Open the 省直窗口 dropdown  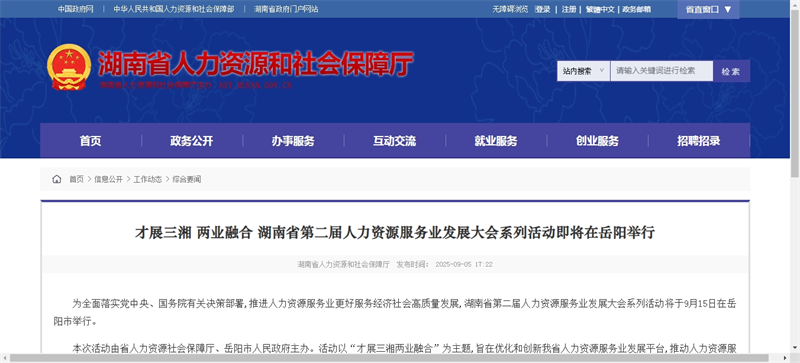708,9
